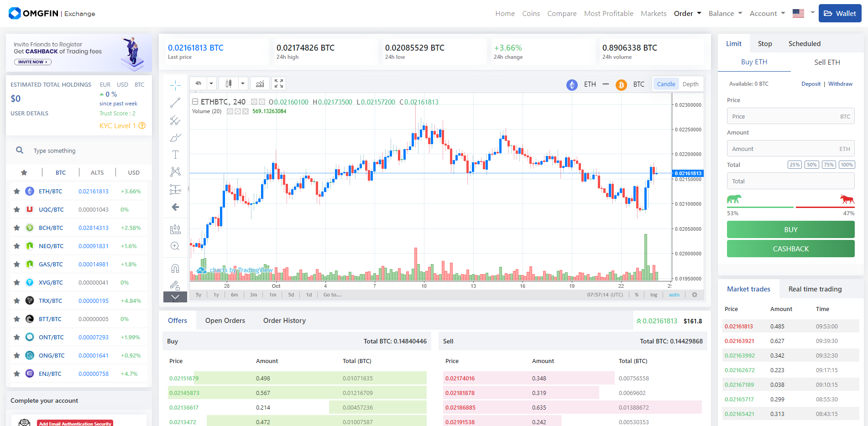Open the US flag language dropdown
This screenshot has height=426, width=868.
point(804,13)
